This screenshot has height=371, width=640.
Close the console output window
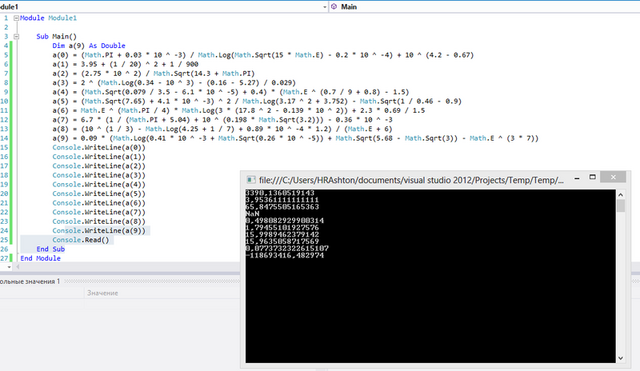(x=613, y=177)
